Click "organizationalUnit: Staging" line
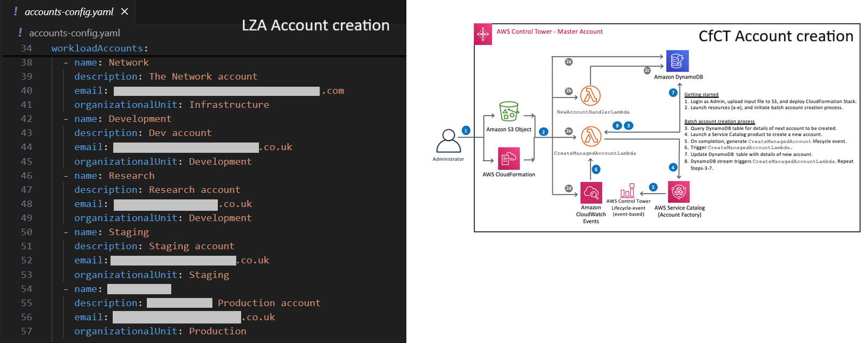This screenshot has height=343, width=868. [x=152, y=275]
